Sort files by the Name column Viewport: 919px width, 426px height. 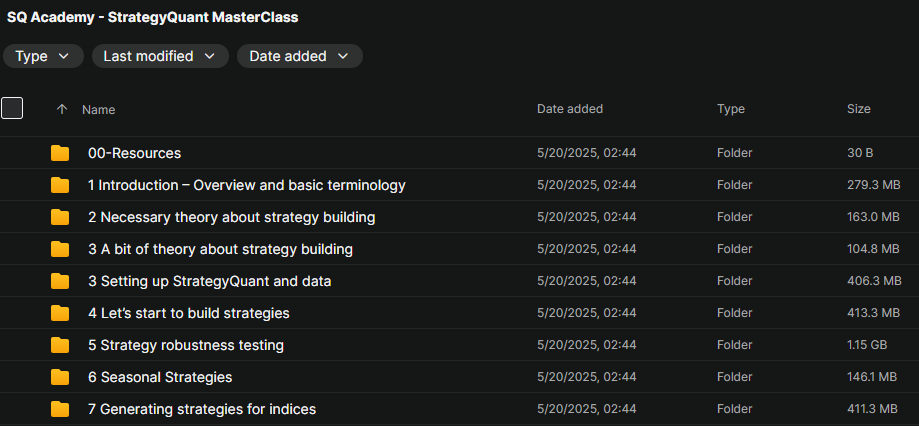click(x=99, y=109)
